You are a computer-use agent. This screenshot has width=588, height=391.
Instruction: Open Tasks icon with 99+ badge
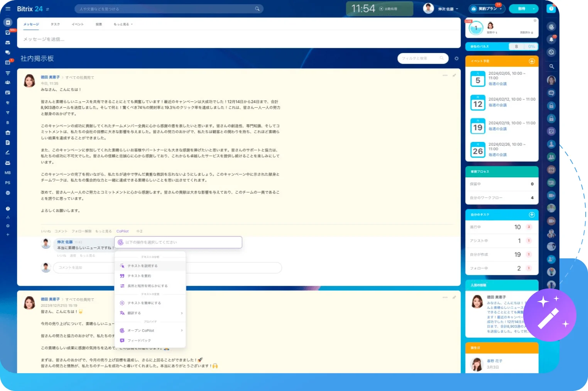pos(8,32)
